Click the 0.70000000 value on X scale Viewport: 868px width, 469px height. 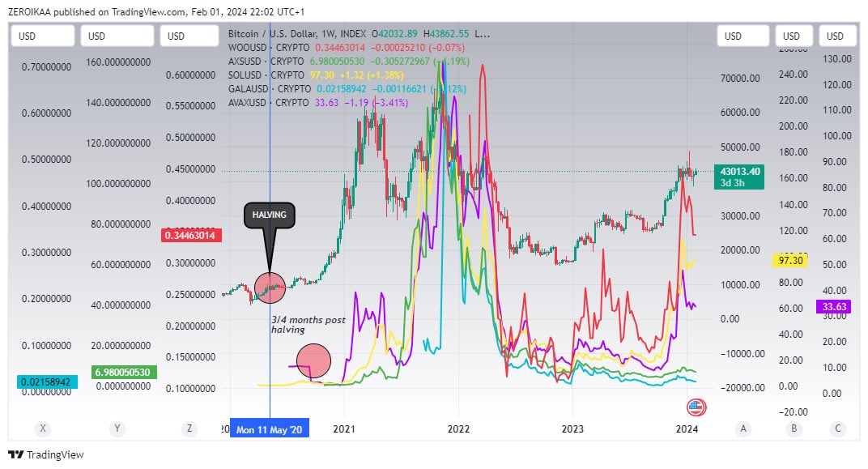coord(46,67)
